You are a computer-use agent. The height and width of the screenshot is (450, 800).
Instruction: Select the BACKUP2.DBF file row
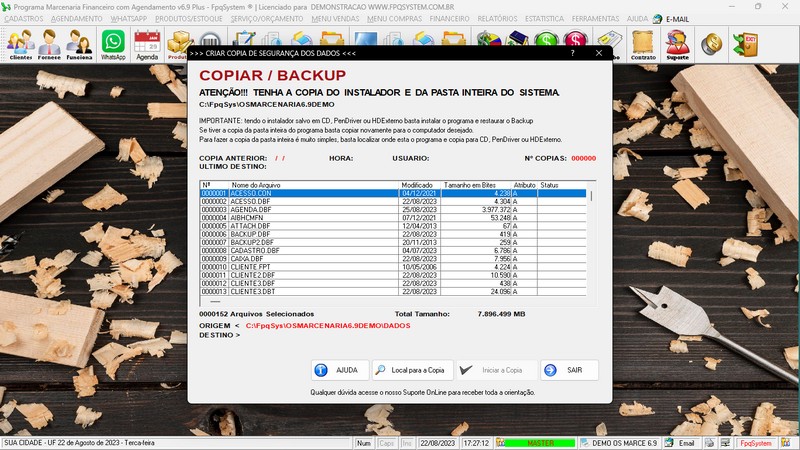click(393, 242)
